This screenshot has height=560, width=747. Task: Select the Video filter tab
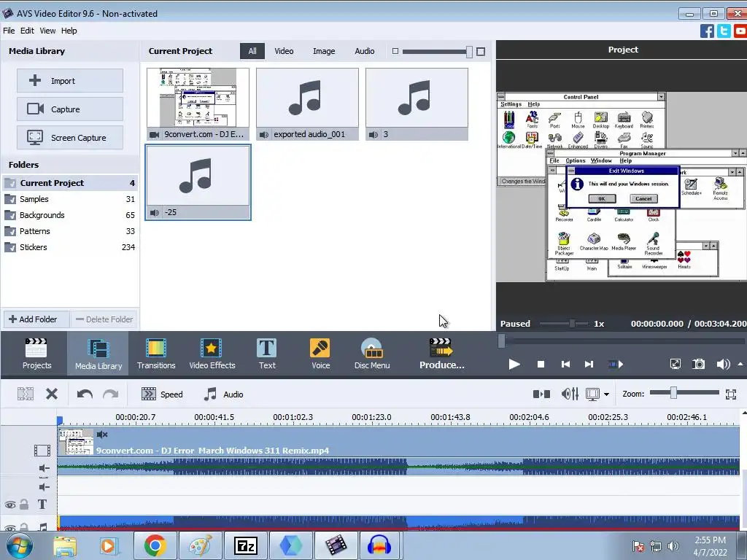click(x=284, y=51)
